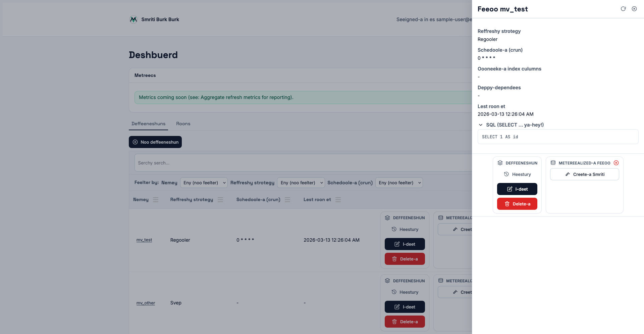Click I-deet button in side panel
This screenshot has height=334, width=644.
tap(517, 189)
